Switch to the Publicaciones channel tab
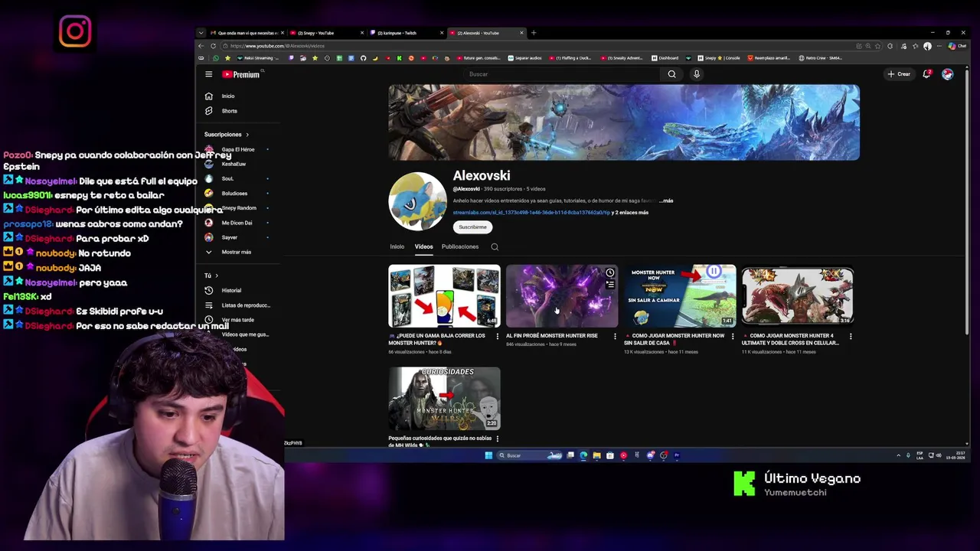The height and width of the screenshot is (551, 980). [x=460, y=246]
